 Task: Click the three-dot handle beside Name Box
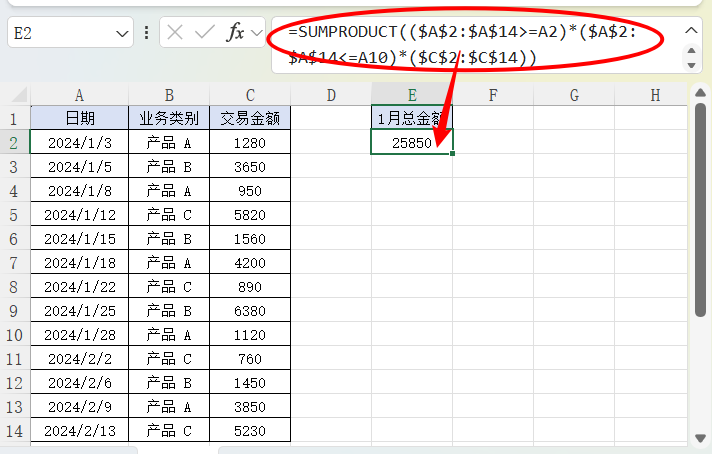click(147, 33)
